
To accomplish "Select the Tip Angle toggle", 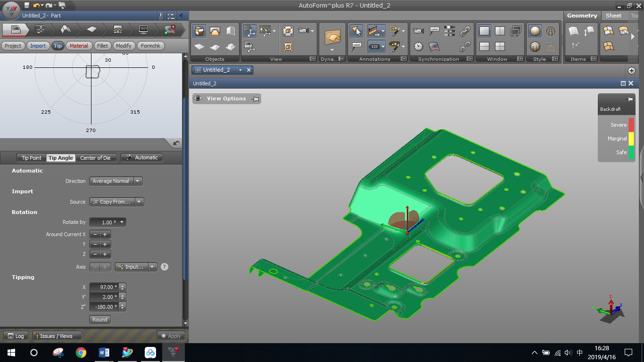I will point(61,158).
